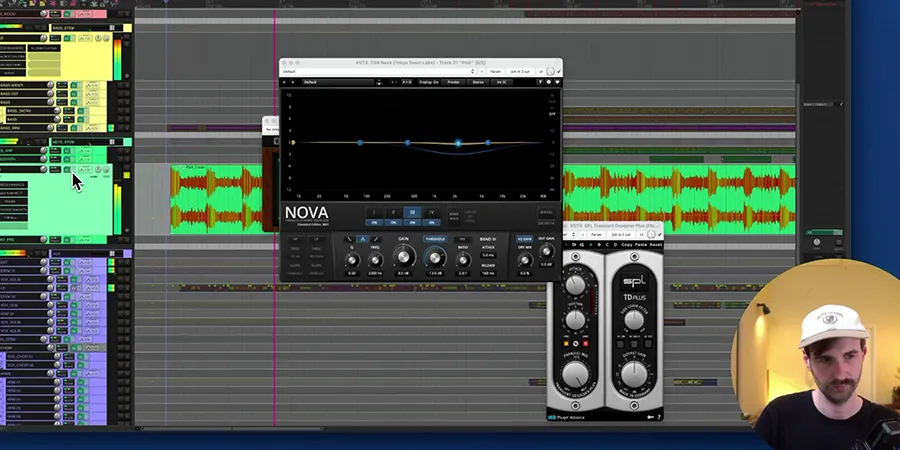
Task: Click 2/4 in 2 out button in Nova window
Action: point(520,71)
